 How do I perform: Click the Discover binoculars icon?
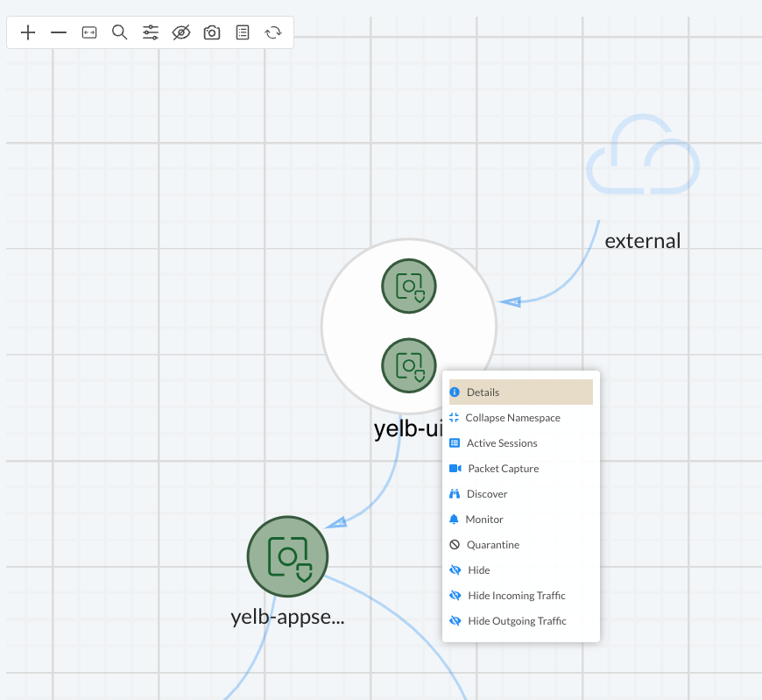455,494
